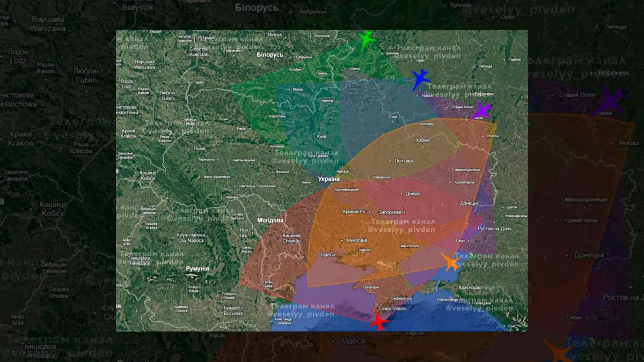This screenshot has width=644, height=362.
Task: Select the Дніпро city label
Action: tap(413, 194)
